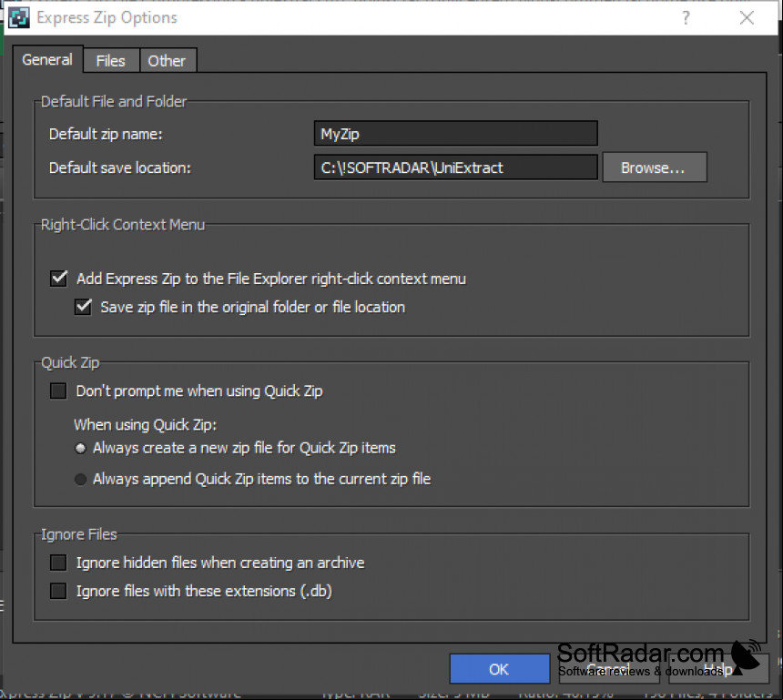Click the Express Zip title bar icon
The height and width of the screenshot is (700, 783).
(19, 18)
